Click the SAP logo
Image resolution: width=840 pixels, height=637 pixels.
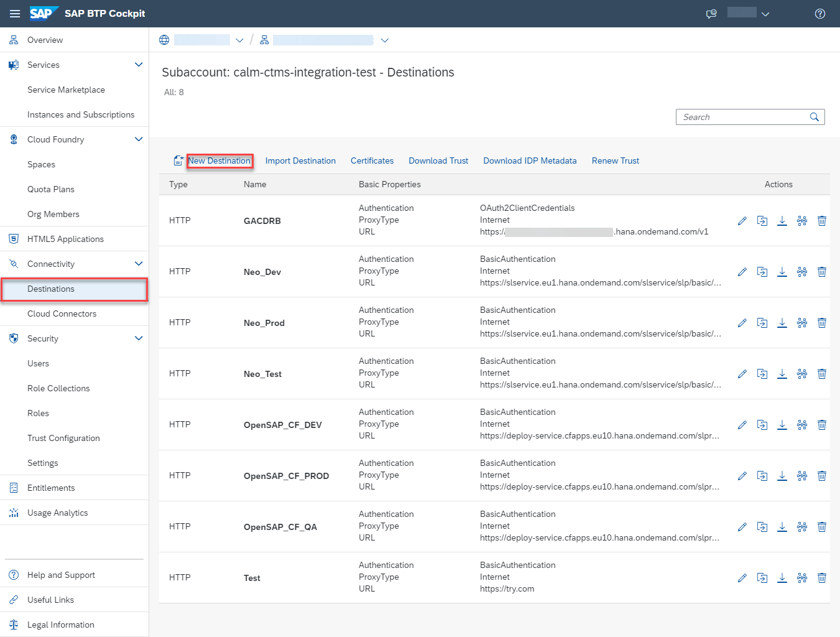44,13
